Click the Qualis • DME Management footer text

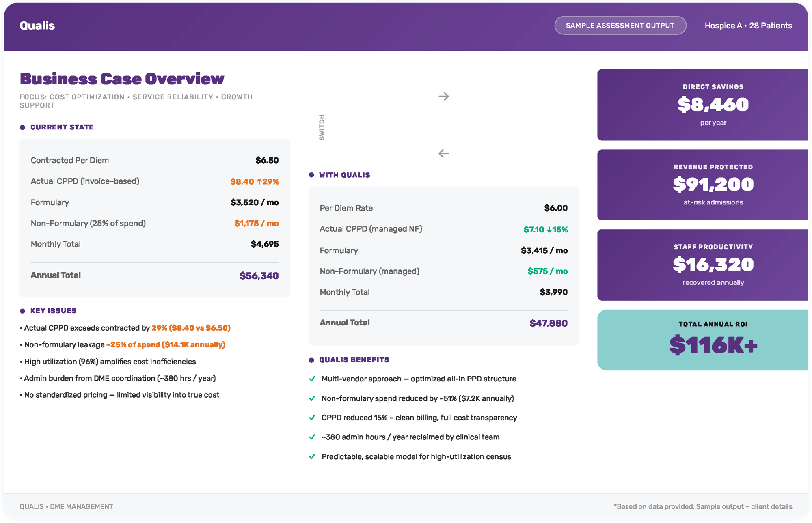pos(66,507)
